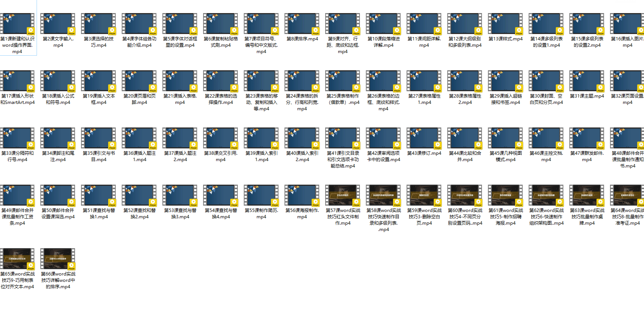Select file name 第11课间距详解.mp4
The width and height of the screenshot is (644, 314).
pyautogui.click(x=424, y=42)
